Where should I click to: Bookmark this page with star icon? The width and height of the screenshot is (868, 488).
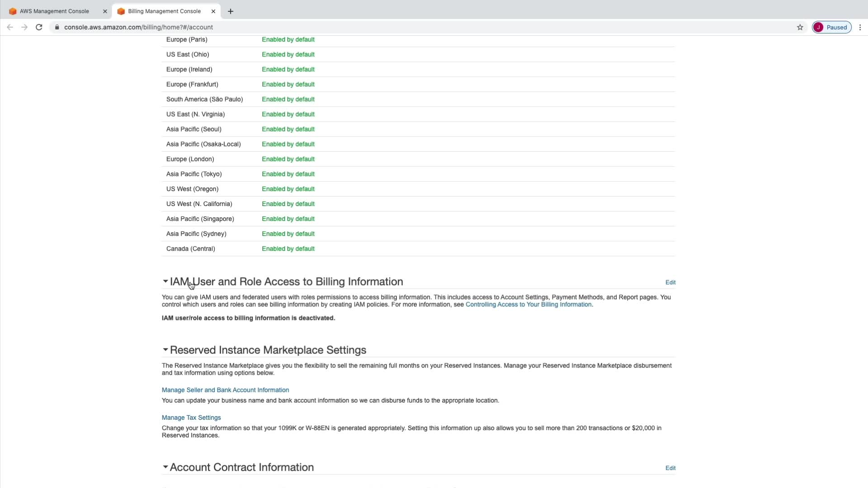pos(800,27)
